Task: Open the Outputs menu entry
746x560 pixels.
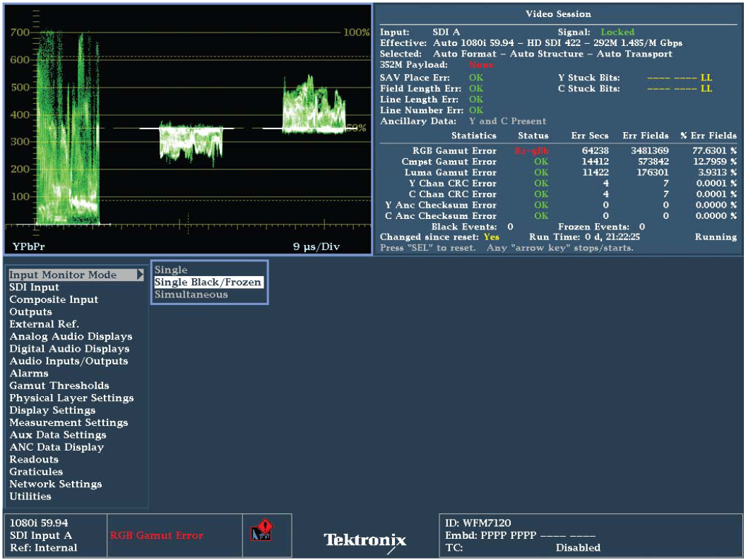Action: [30, 312]
